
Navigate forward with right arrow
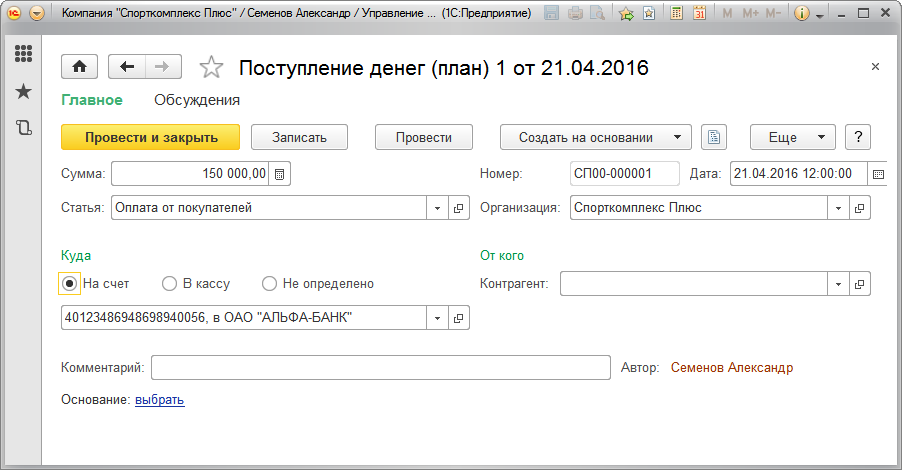(163, 67)
